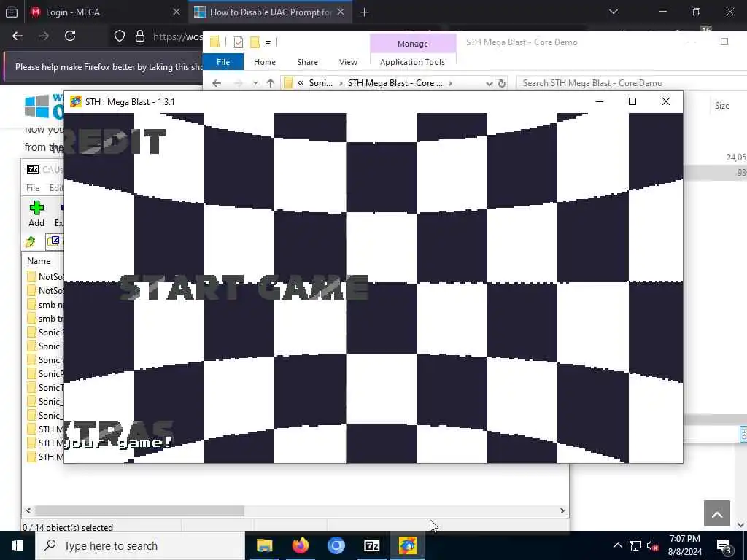747x560 pixels.
Task: Expand Explorer address bar history dropdown
Action: click(489, 83)
